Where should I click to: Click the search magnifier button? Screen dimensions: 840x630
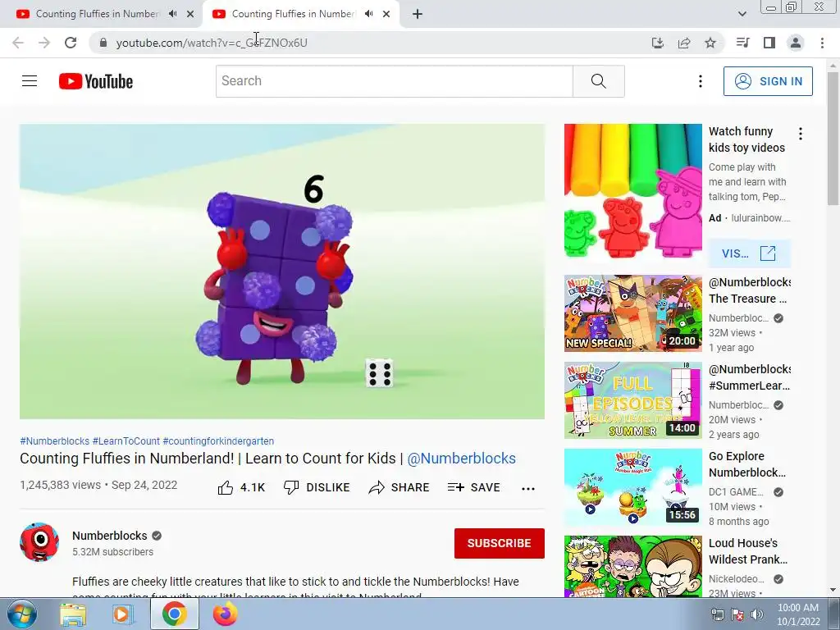[x=598, y=81]
